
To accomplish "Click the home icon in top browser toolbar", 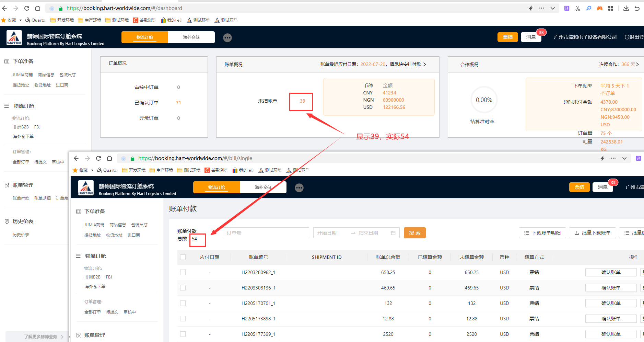I will pos(38,8).
